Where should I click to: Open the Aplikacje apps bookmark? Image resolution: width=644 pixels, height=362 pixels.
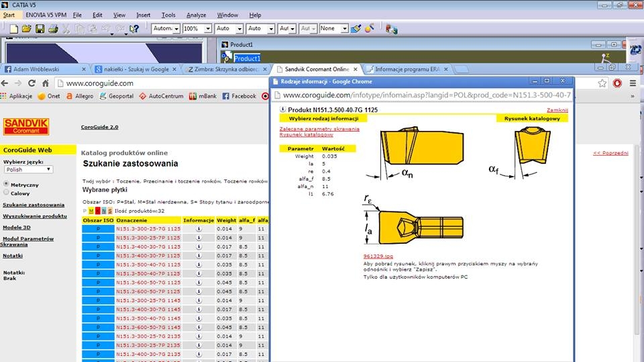16,96
